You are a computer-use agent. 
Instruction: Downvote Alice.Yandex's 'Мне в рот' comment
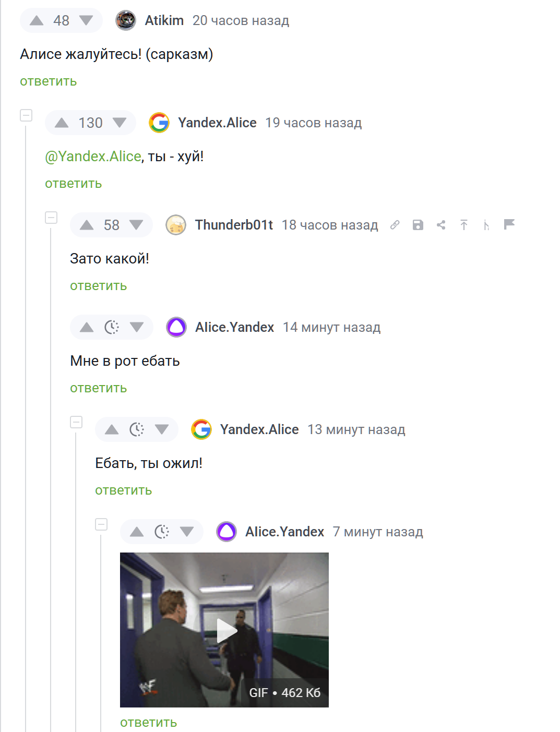tap(137, 327)
